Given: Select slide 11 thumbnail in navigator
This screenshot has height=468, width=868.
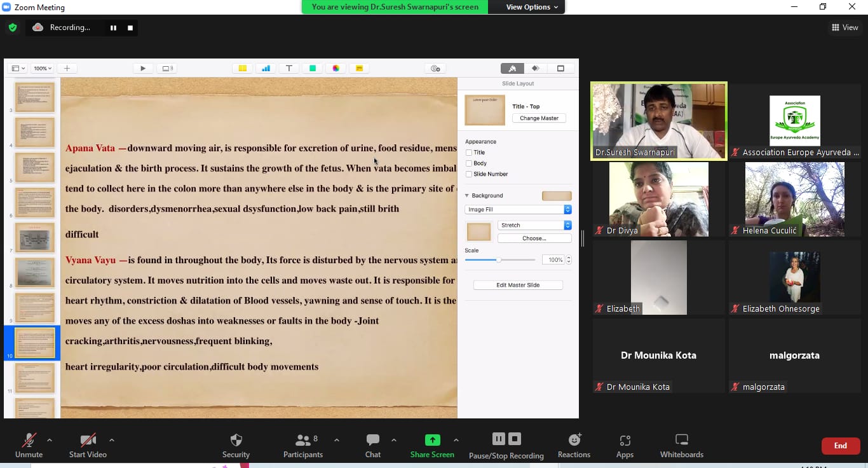Looking at the screenshot, I should [35, 378].
